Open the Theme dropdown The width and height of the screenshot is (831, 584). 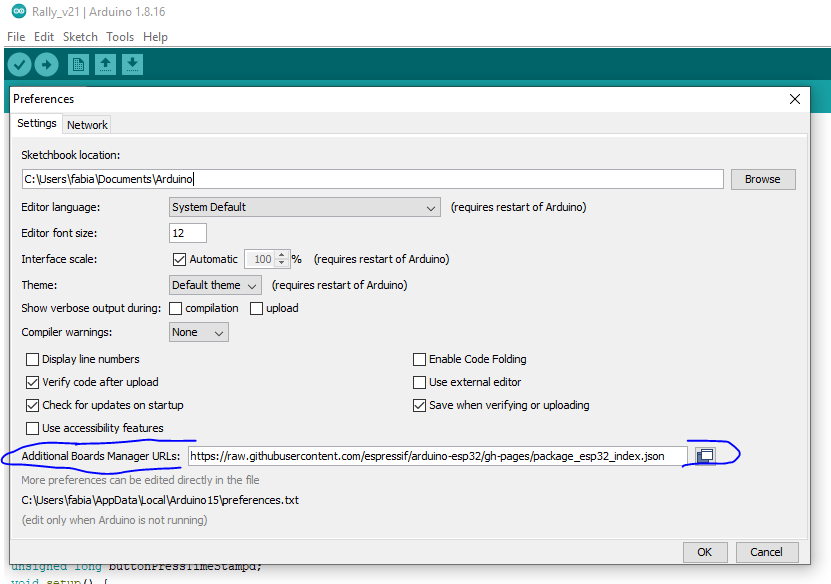point(215,285)
